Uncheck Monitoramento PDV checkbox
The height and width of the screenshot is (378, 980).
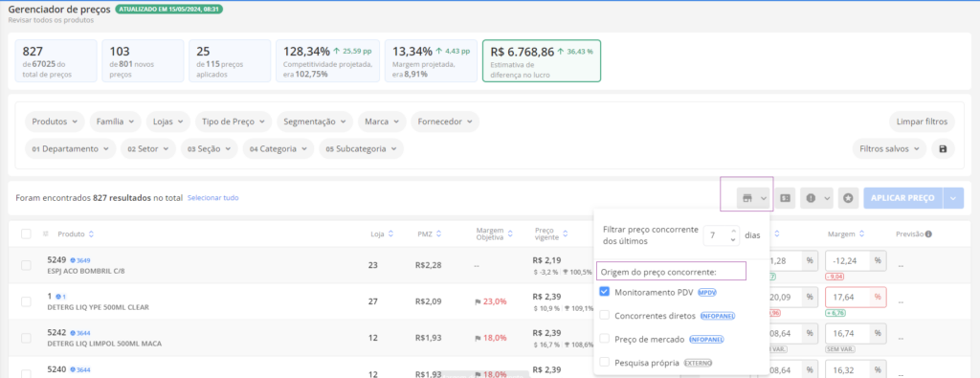605,292
